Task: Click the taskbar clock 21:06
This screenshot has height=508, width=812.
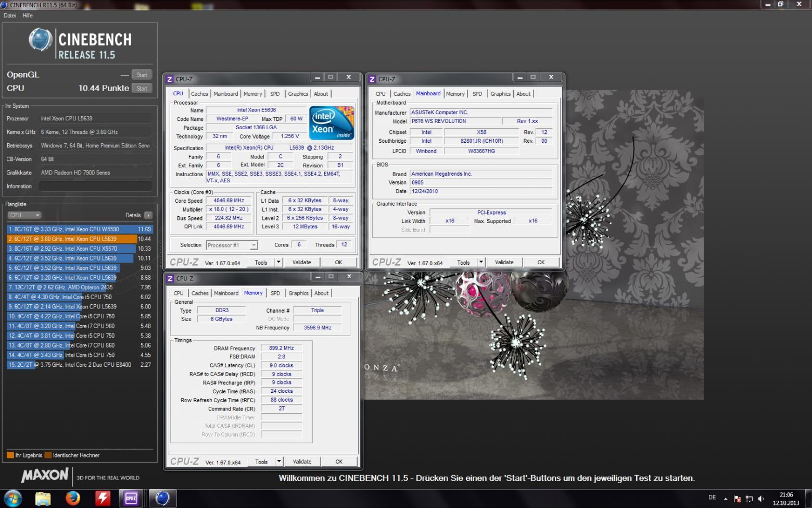Action: point(786,495)
